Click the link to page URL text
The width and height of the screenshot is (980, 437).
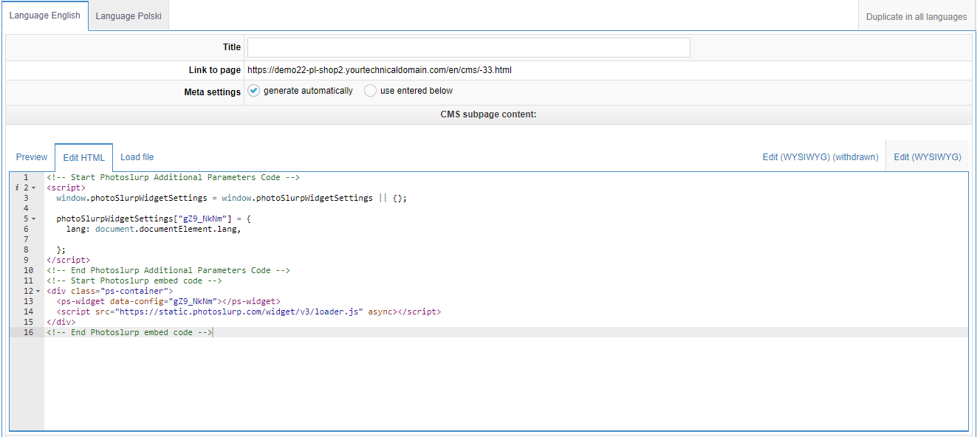[x=380, y=70]
